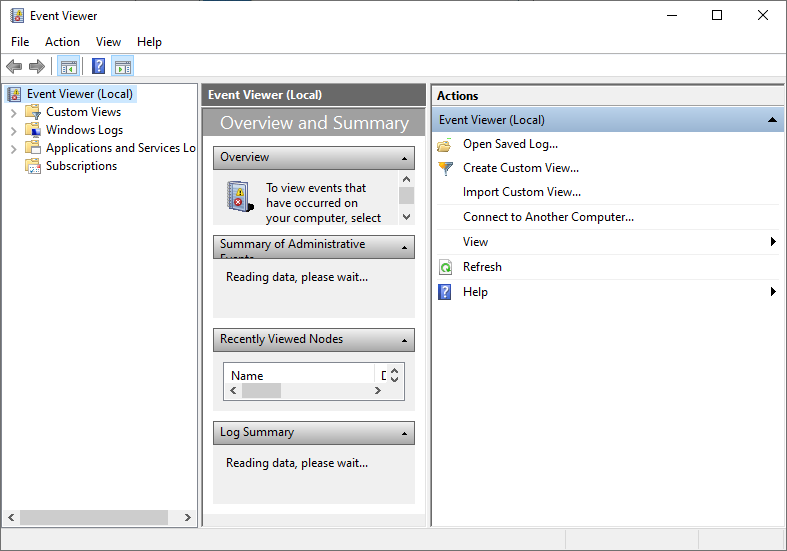Click the Refresh action label

coord(482,267)
